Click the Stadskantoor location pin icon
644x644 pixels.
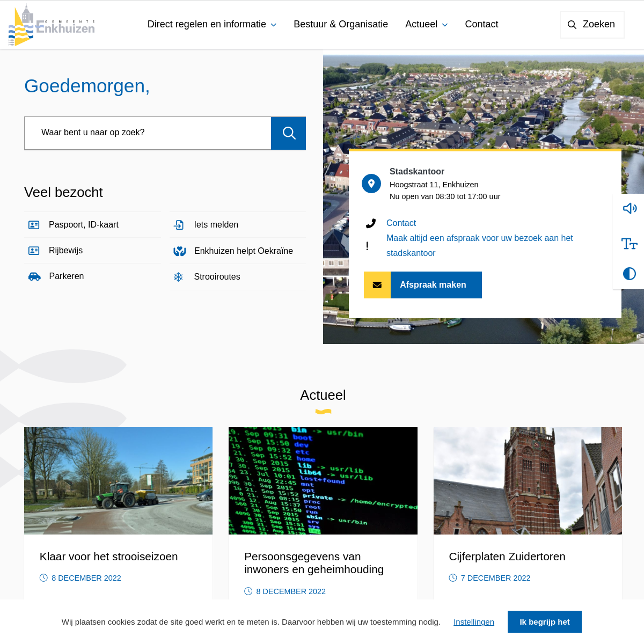[371, 184]
